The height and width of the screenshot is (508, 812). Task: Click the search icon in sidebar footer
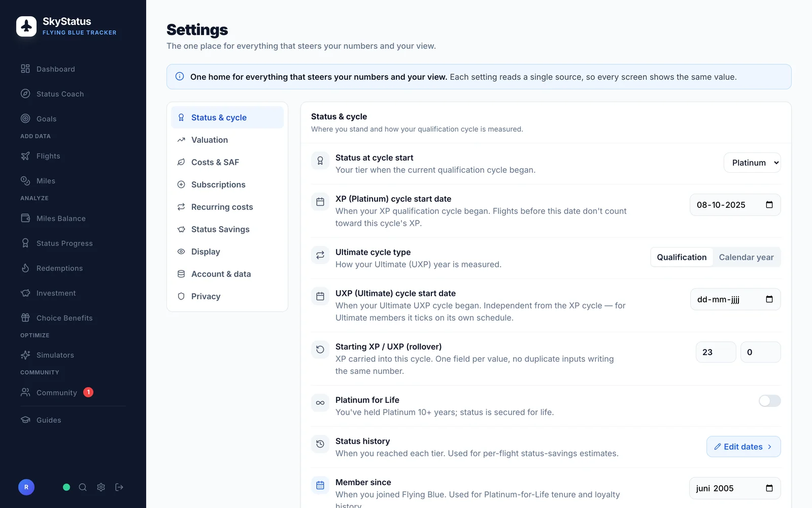[83, 487]
